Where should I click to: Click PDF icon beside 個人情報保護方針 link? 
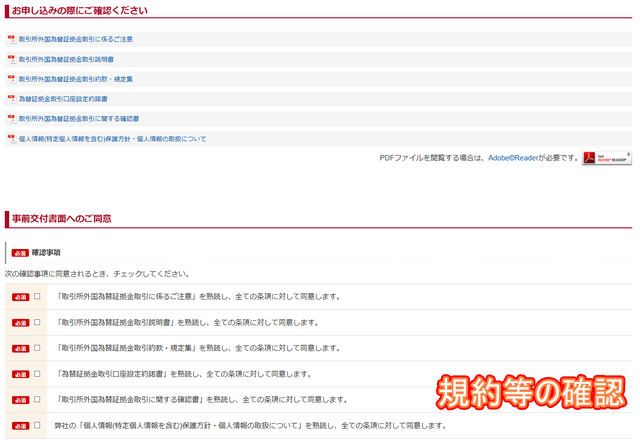pos(11,139)
